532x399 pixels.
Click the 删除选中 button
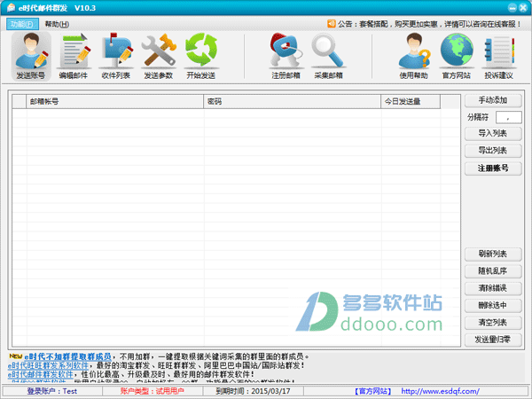coord(493,305)
